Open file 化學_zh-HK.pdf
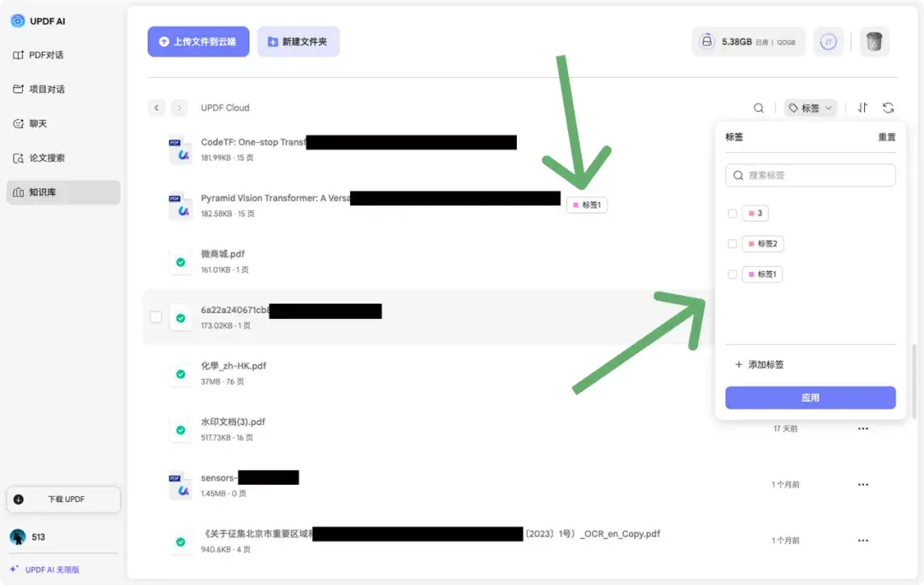Viewport: 924px width, 585px height. tap(234, 366)
